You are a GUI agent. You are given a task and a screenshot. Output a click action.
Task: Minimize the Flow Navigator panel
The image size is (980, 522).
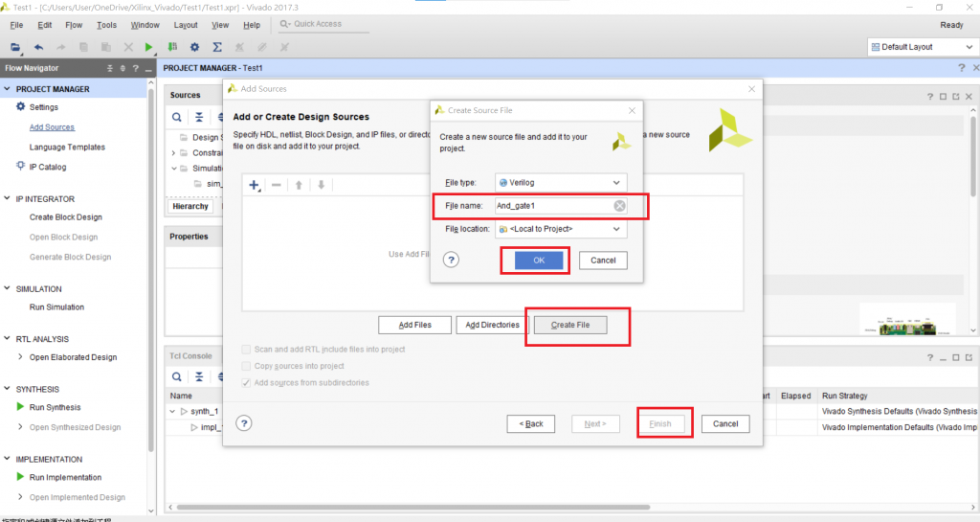tap(148, 68)
